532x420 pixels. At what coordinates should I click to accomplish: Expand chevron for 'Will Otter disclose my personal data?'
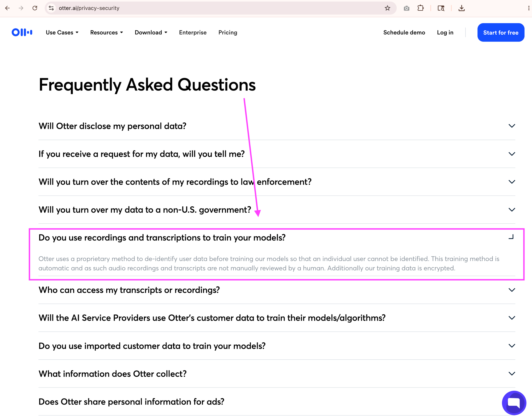(512, 126)
